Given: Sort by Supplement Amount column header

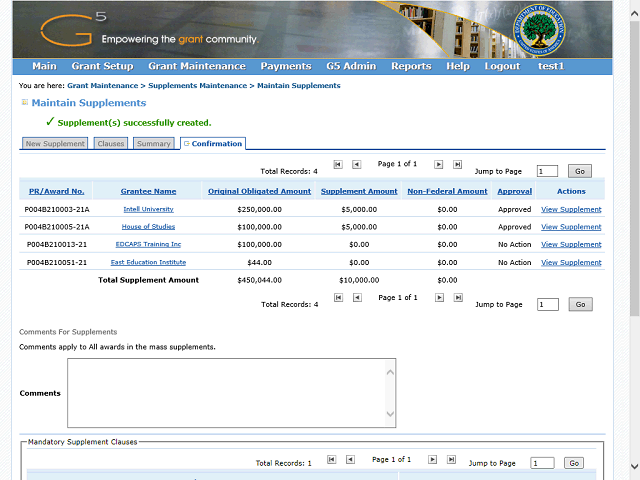Looking at the screenshot, I should 359,191.
